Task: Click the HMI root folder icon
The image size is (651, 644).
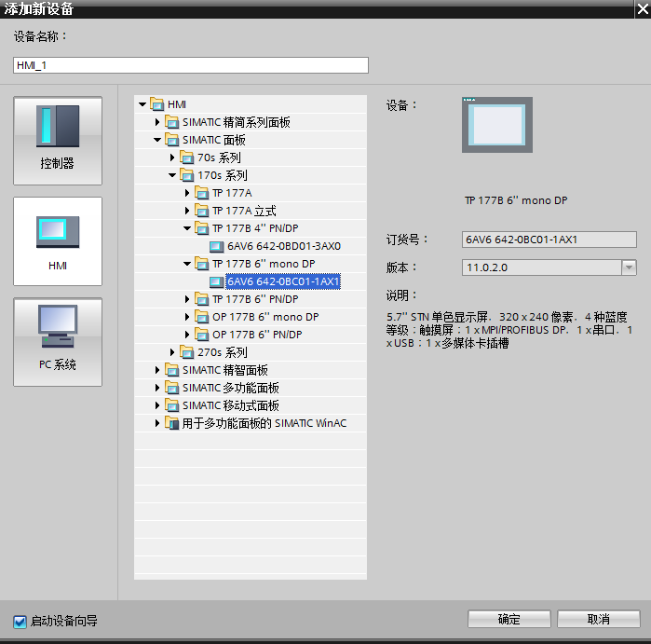Action: (x=157, y=104)
